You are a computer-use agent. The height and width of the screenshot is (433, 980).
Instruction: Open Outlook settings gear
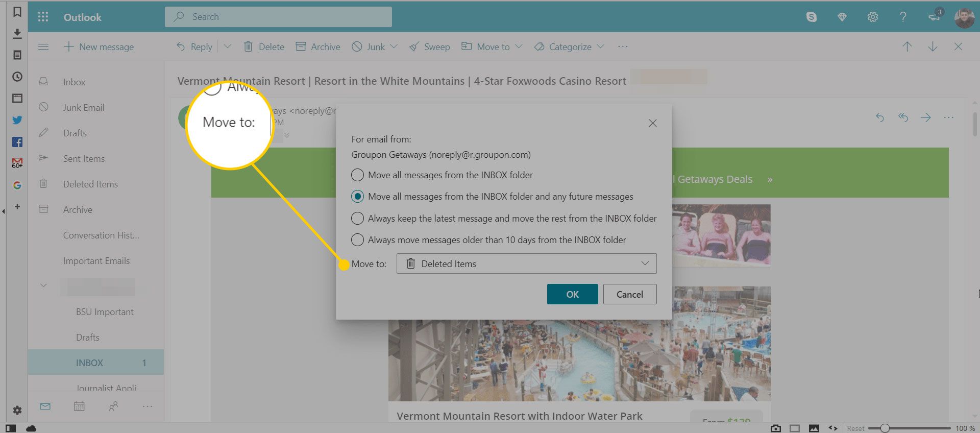pyautogui.click(x=873, y=17)
